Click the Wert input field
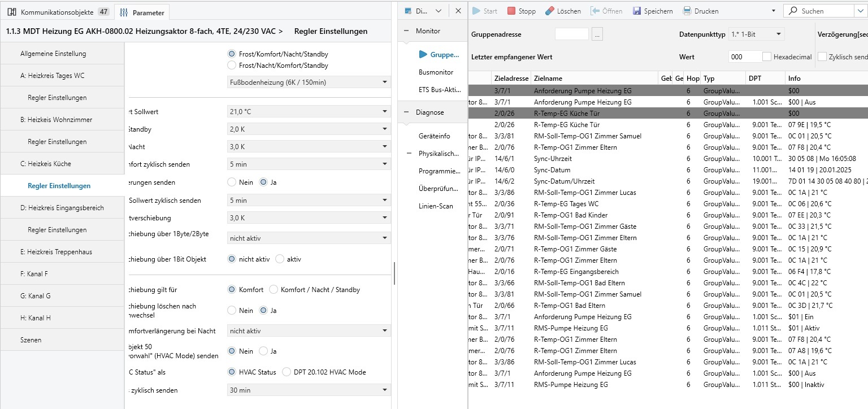868x409 pixels. (x=744, y=57)
